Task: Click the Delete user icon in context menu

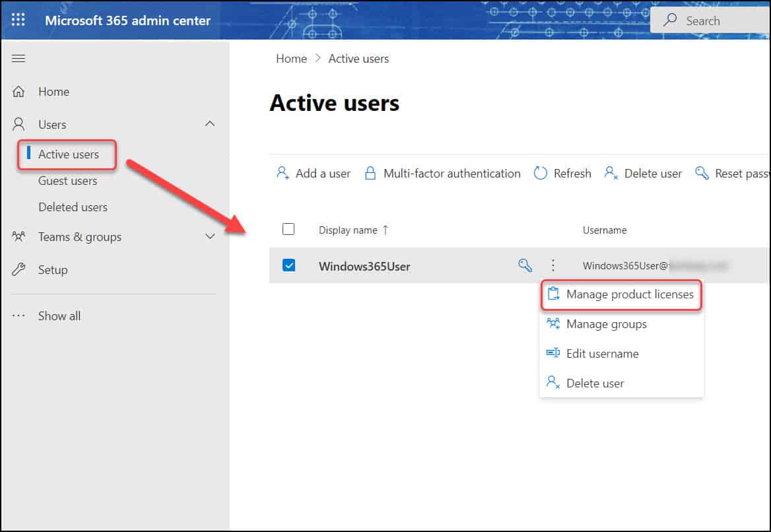Action: [x=553, y=383]
